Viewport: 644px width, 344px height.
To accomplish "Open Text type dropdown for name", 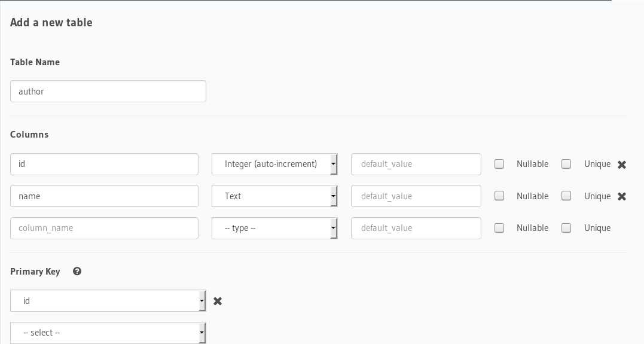I will [x=274, y=196].
